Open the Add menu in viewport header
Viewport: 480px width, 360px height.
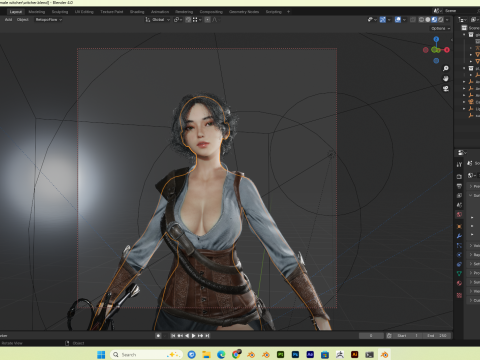click(8, 20)
